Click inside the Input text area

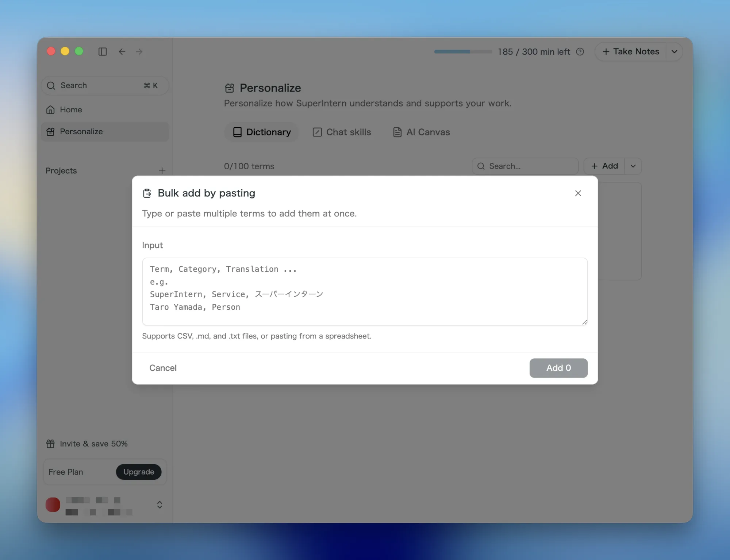pyautogui.click(x=365, y=291)
